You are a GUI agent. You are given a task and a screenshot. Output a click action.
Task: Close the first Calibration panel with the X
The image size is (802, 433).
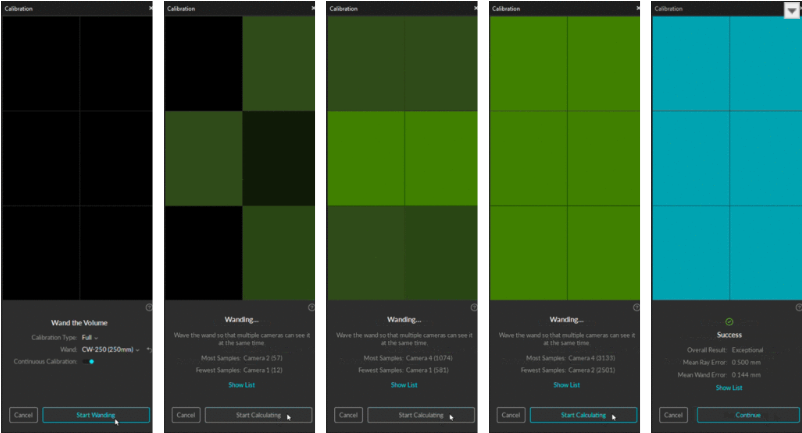pos(151,8)
